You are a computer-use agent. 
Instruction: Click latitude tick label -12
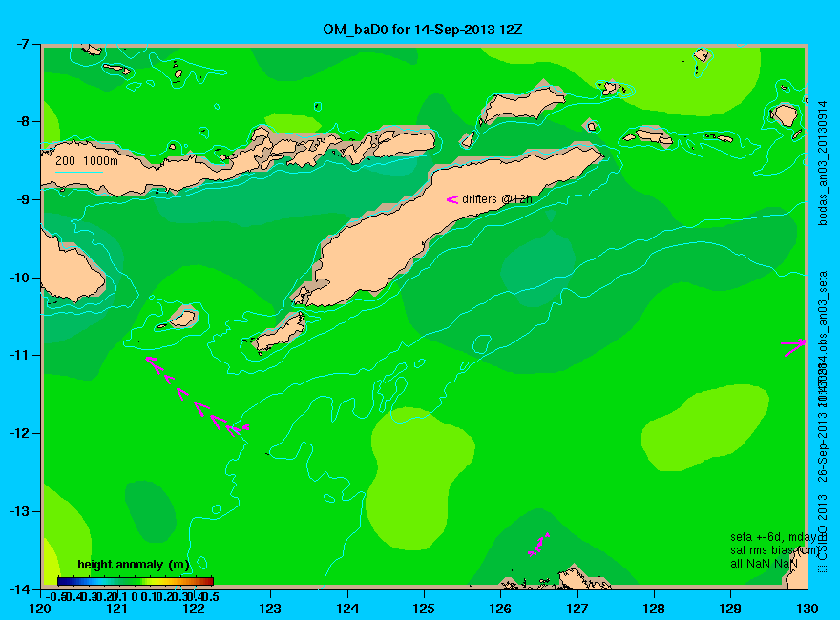(20, 433)
